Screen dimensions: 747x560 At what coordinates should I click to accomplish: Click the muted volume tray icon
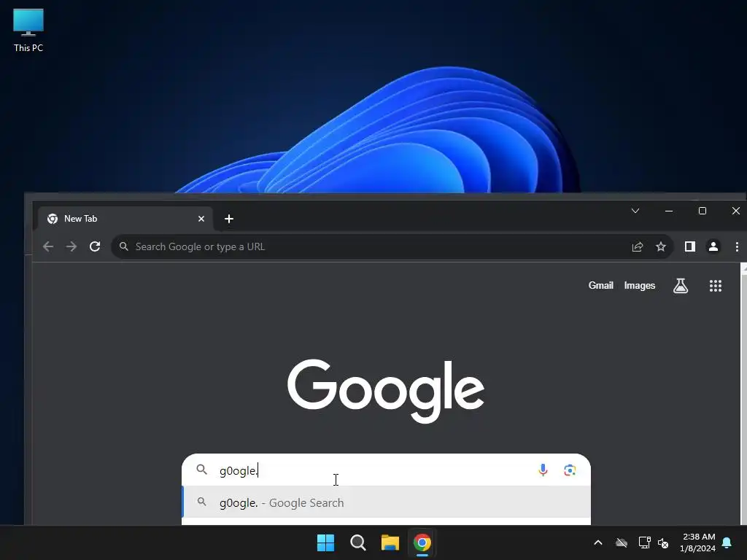pyautogui.click(x=663, y=542)
